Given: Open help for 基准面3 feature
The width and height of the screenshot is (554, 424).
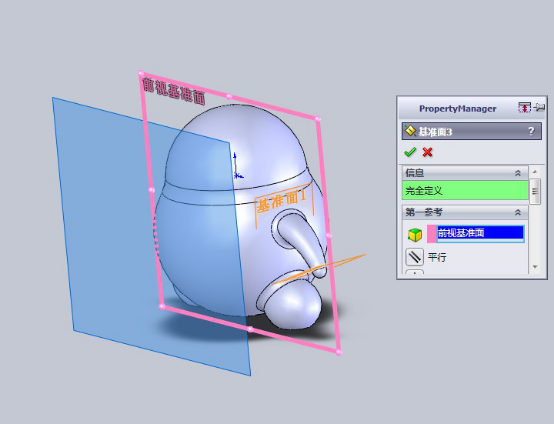Looking at the screenshot, I should coord(531,131).
